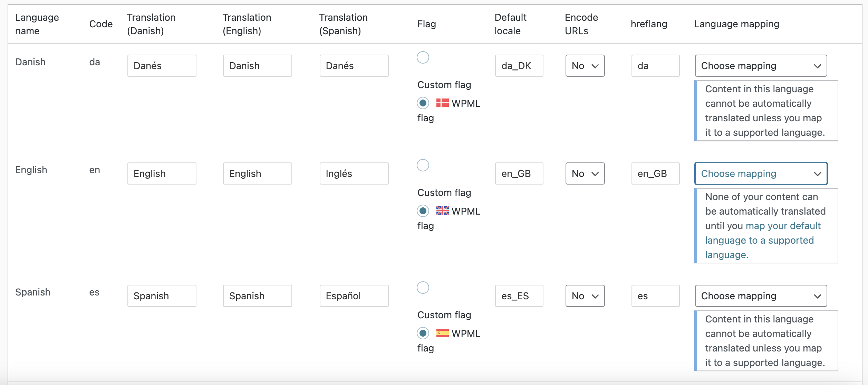Click the Spanish WPML flag icon
The height and width of the screenshot is (385, 868).
click(x=442, y=333)
